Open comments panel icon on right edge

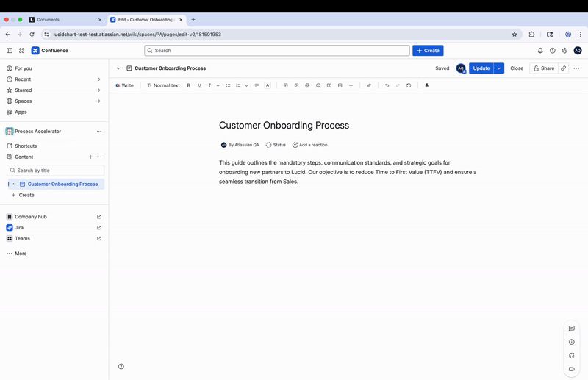(x=572, y=329)
